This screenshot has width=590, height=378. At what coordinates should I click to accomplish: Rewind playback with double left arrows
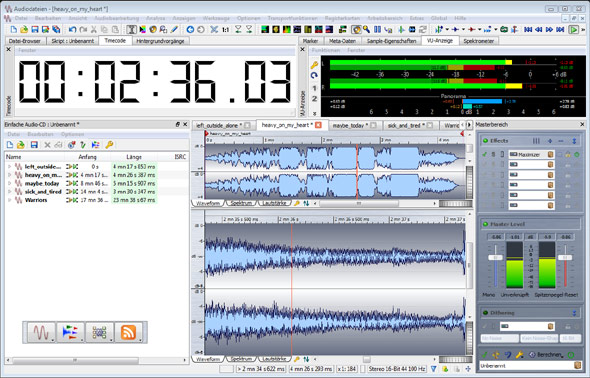click(x=539, y=29)
